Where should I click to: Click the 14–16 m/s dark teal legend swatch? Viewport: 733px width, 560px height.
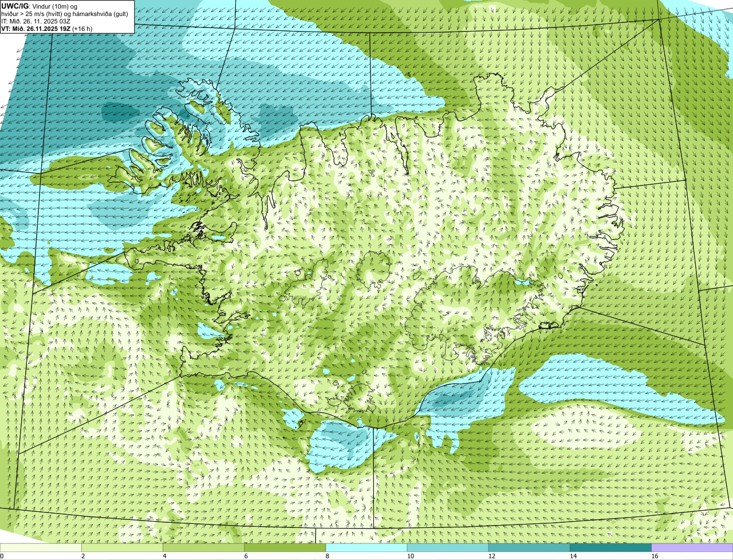tap(611, 548)
